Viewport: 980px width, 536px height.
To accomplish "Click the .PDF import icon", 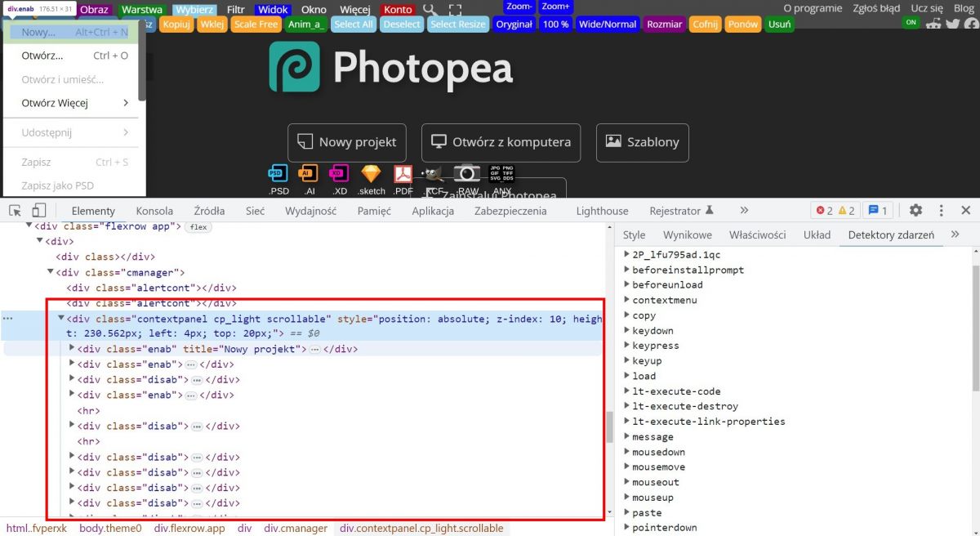I will pyautogui.click(x=403, y=174).
